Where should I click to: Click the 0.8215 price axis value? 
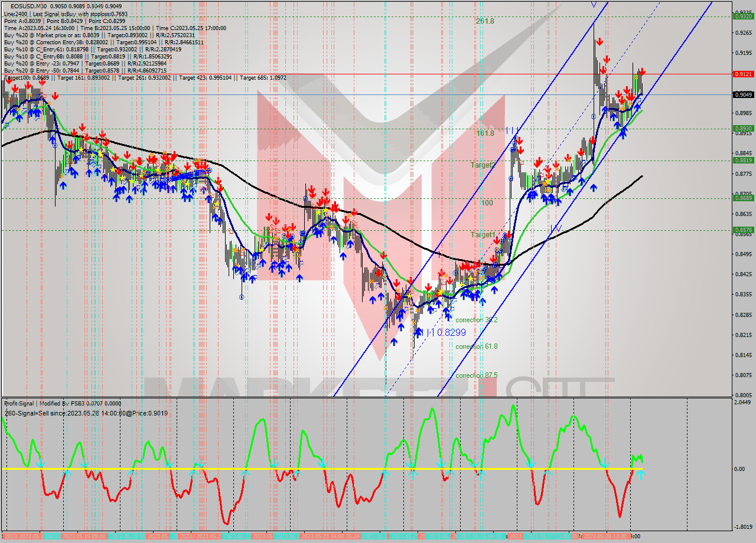pos(743,335)
